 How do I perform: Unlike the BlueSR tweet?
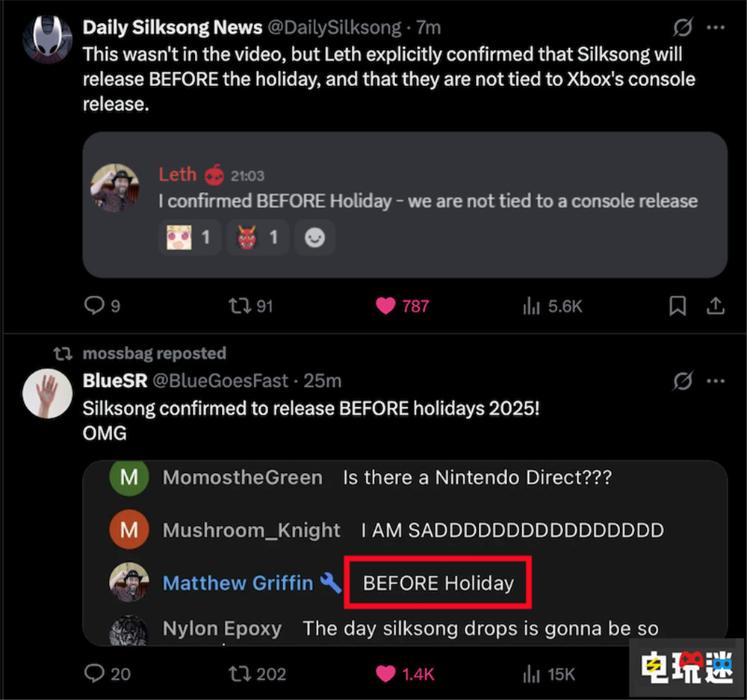click(x=386, y=674)
